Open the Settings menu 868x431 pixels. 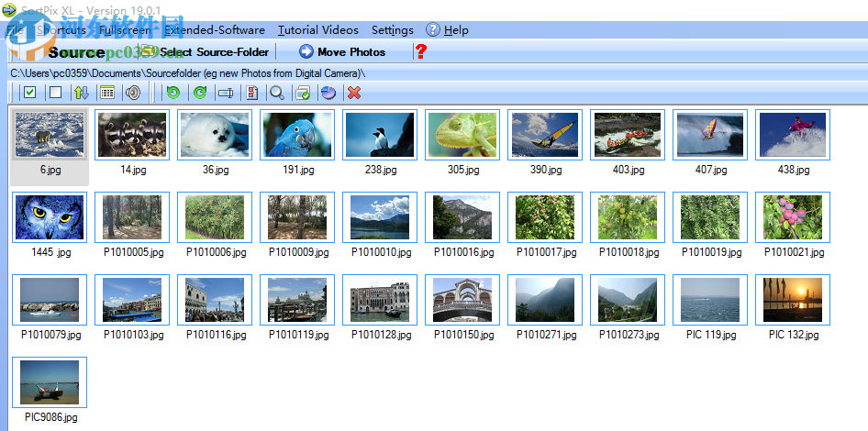tap(393, 30)
